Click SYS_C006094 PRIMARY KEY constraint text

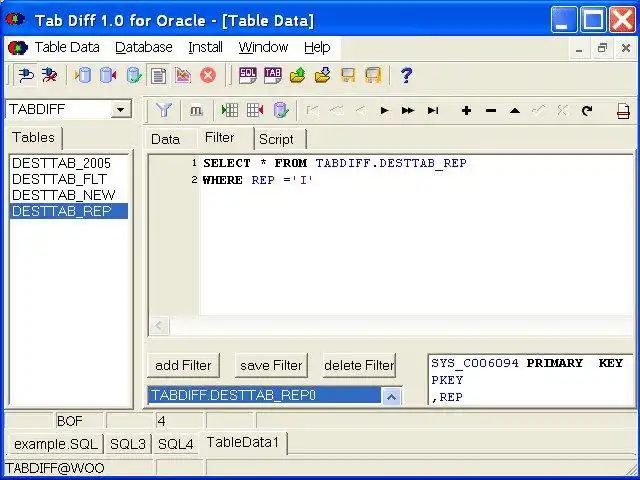527,363
